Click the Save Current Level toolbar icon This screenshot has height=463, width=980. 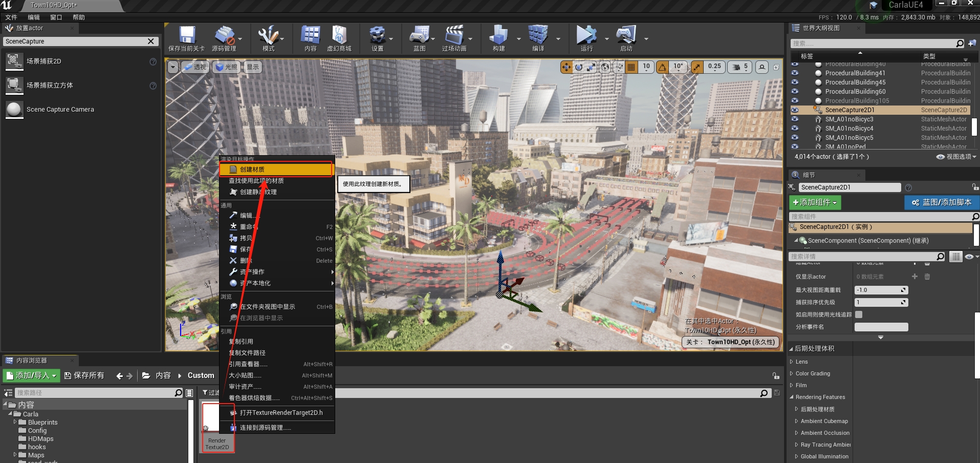click(187, 36)
